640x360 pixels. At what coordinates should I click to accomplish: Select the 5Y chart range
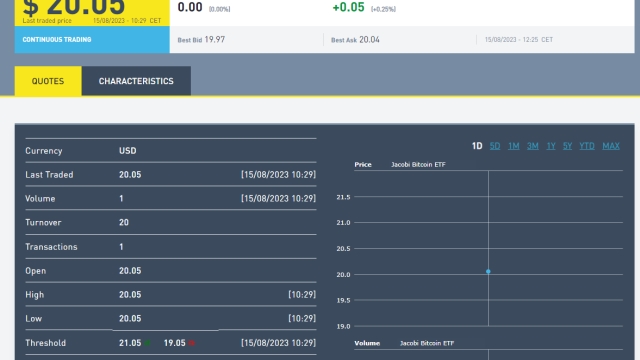(x=567, y=146)
